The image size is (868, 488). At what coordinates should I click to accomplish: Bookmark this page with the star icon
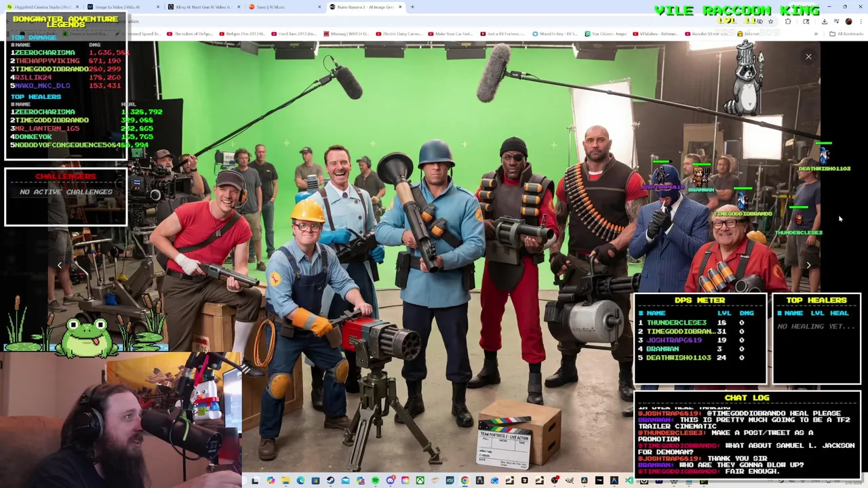(770, 21)
